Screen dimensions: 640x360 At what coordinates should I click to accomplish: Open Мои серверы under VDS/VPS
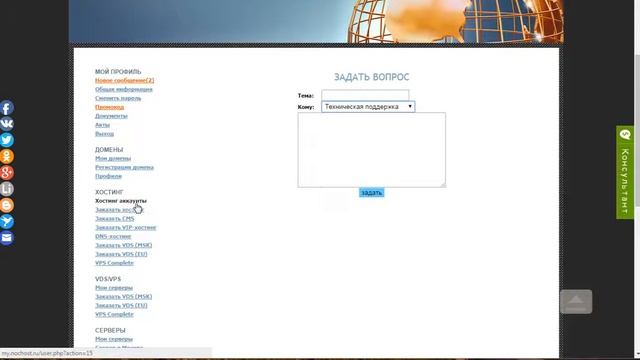114,288
